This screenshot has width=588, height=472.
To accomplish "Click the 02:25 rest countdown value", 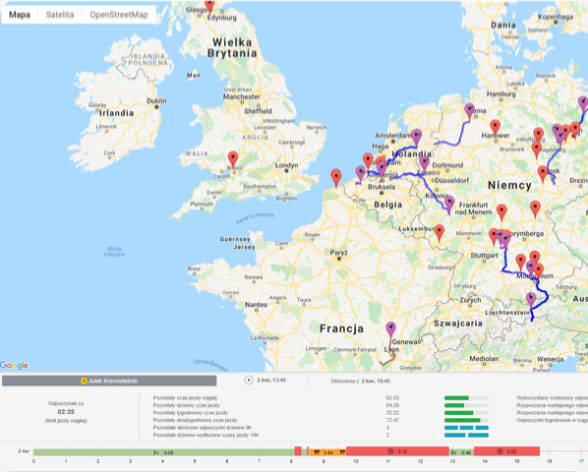I will coord(66,412).
